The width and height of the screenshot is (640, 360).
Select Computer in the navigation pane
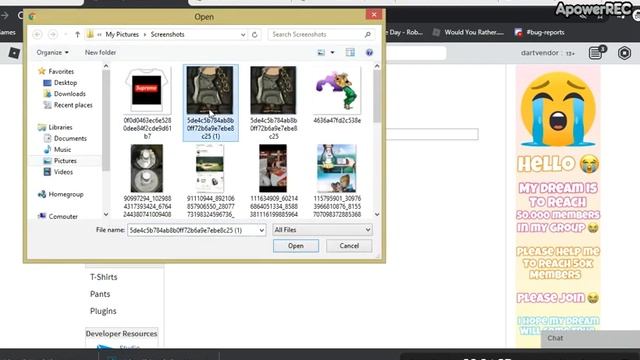click(x=63, y=216)
